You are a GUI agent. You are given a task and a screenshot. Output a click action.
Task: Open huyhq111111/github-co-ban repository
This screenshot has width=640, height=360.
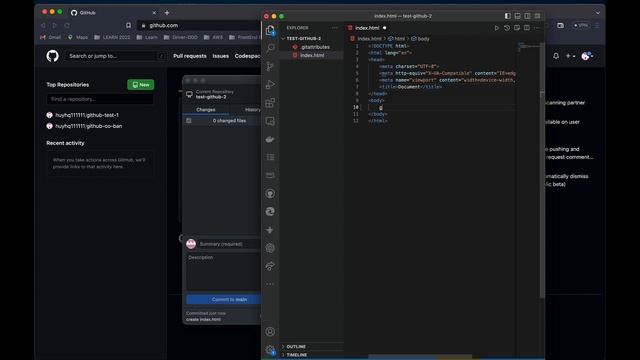(89, 126)
